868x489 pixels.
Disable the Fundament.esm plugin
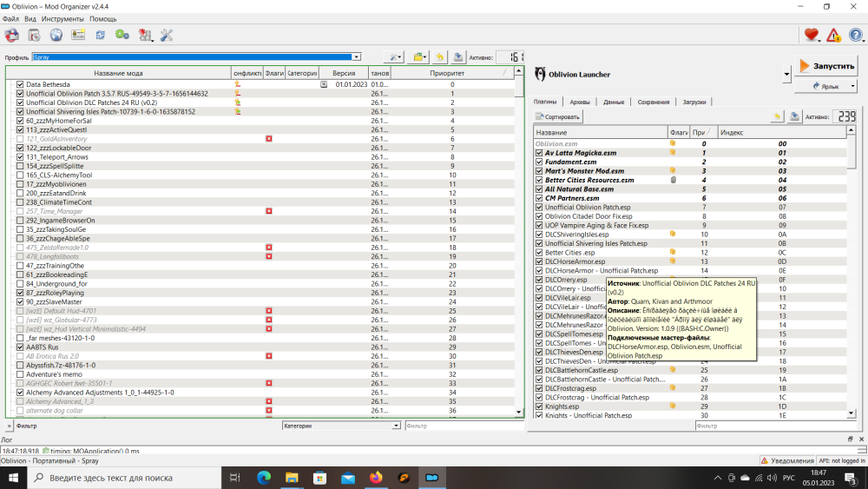539,162
